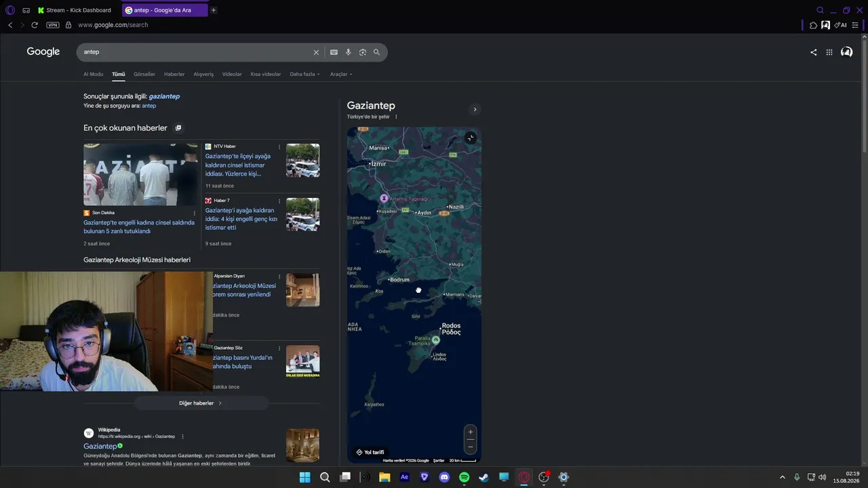Viewport: 868px width, 488px height.
Task: Open the browser extensions cube icon
Action: [814, 25]
